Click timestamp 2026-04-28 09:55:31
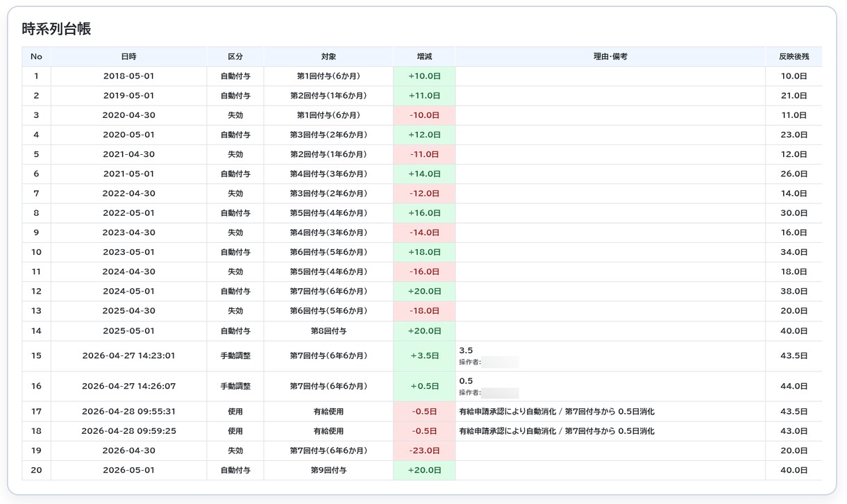The height and width of the screenshot is (504, 847). (128, 412)
